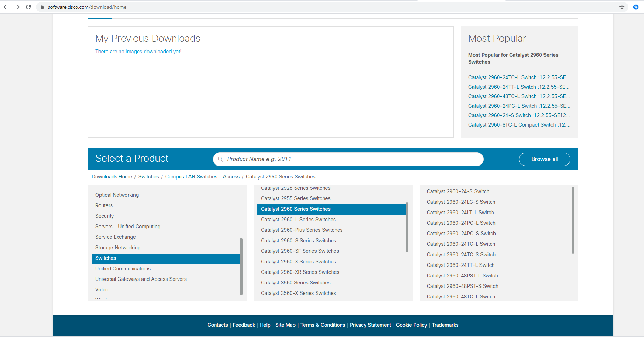
Task: Open Feedback footer link
Action: (244, 325)
